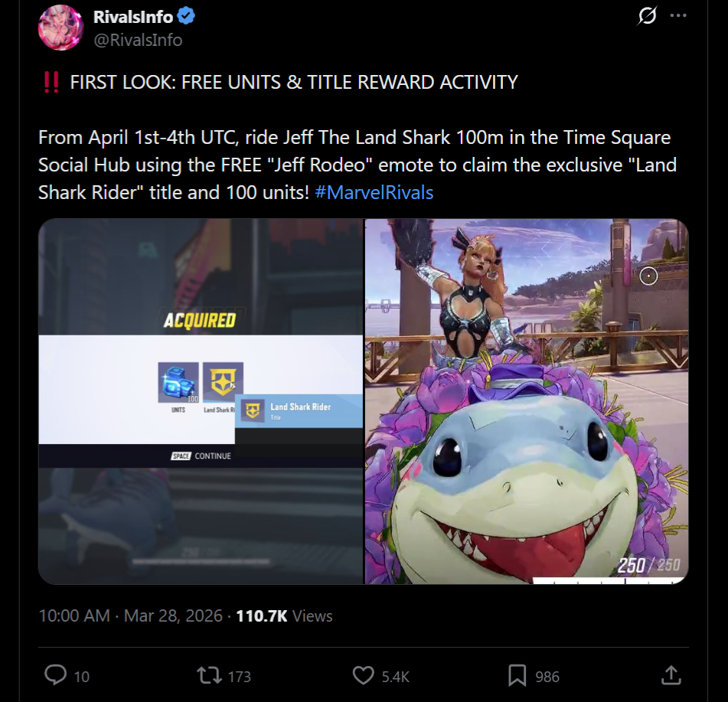This screenshot has height=702, width=728.
Task: Click the Units reward icon in image
Action: 178,383
